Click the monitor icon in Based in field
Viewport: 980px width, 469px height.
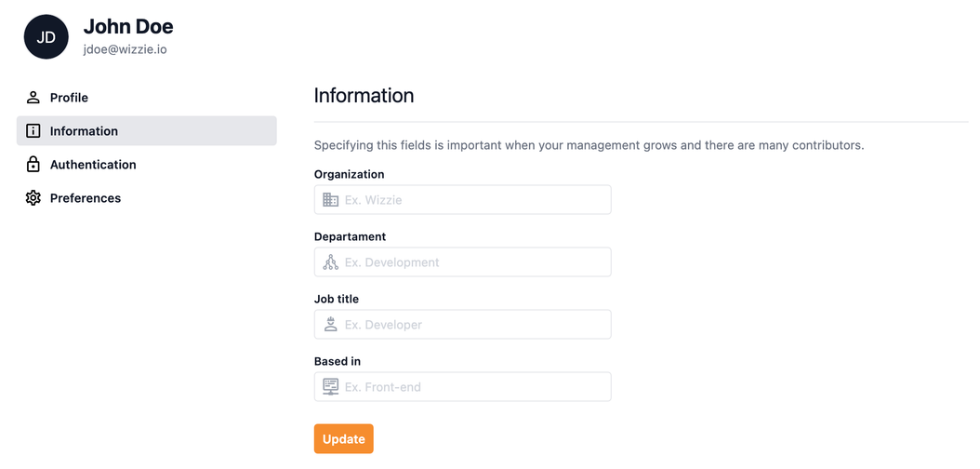coord(330,387)
